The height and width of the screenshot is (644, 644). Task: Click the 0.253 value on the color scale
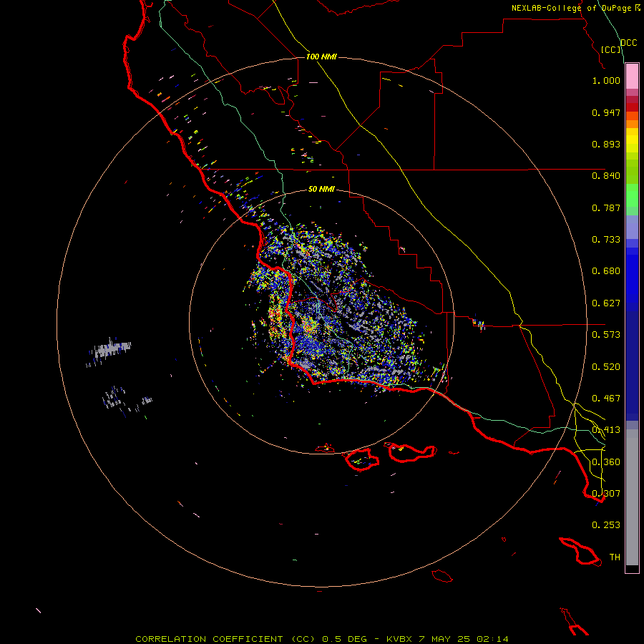click(x=606, y=525)
